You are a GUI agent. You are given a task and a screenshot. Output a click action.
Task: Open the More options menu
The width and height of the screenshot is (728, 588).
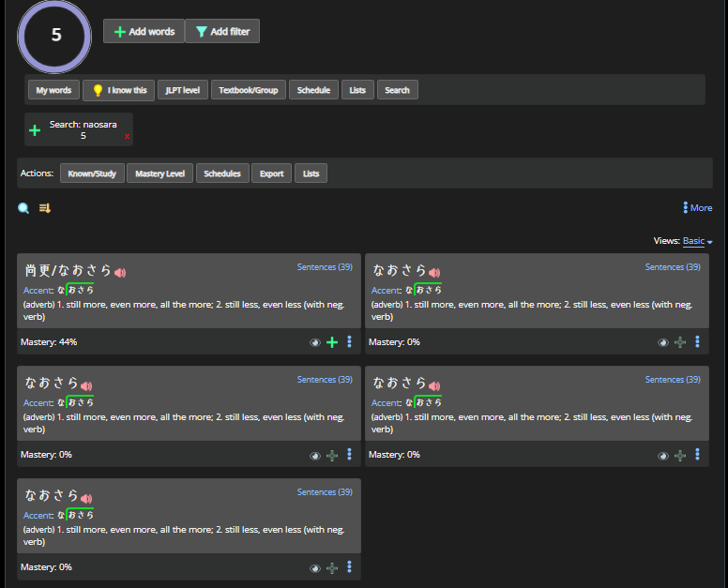pyautogui.click(x=697, y=208)
